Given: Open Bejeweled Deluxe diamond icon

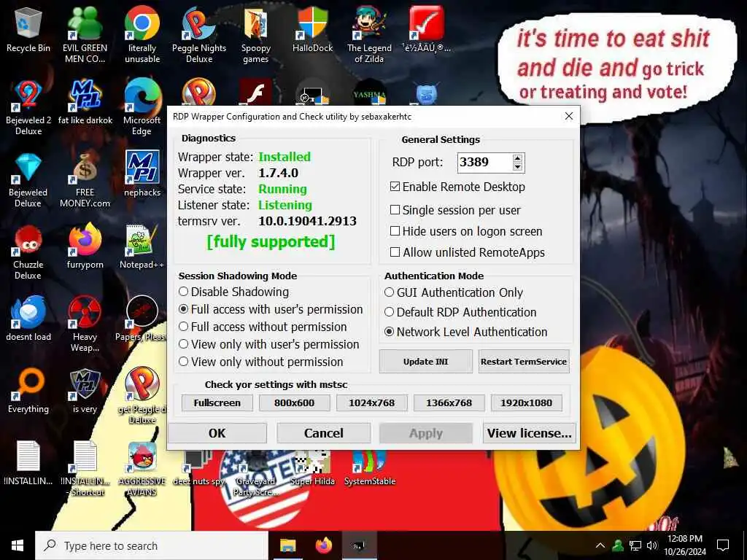Looking at the screenshot, I should coord(28,180).
